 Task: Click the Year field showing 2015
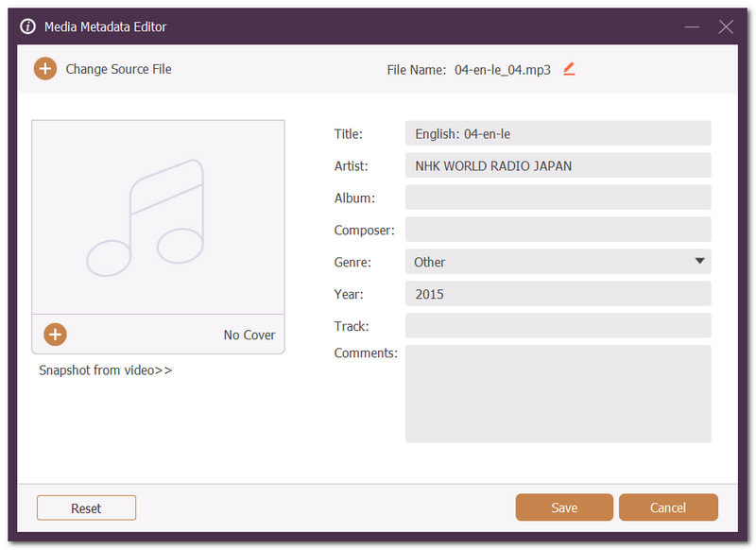558,294
